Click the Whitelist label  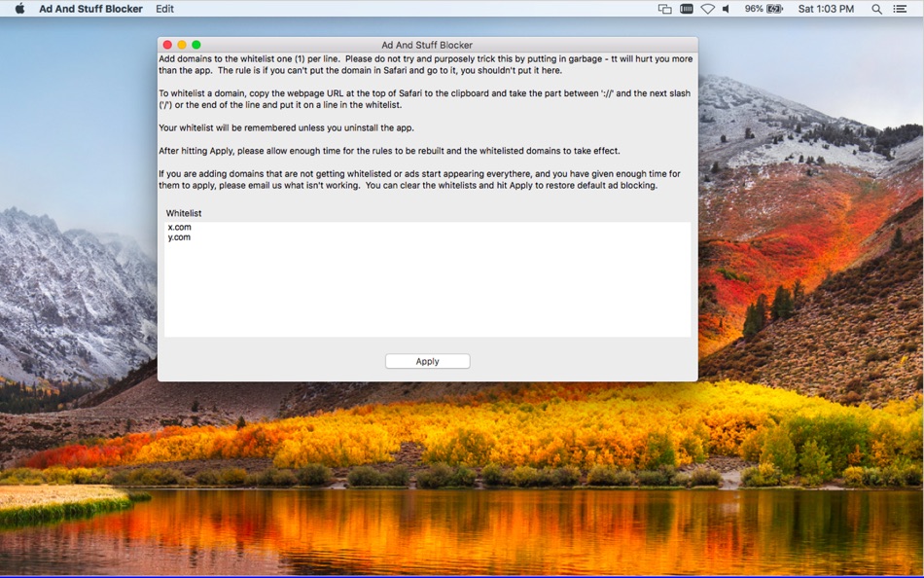point(183,213)
